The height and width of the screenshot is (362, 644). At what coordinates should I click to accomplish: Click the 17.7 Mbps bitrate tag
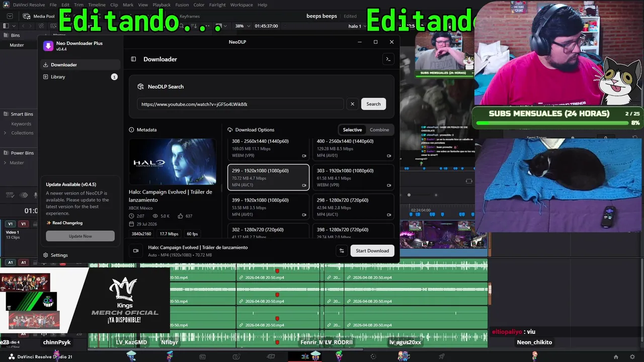pos(169,234)
